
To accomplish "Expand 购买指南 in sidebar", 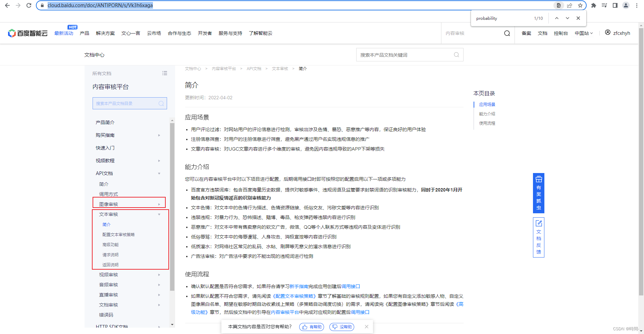I will tap(159, 135).
